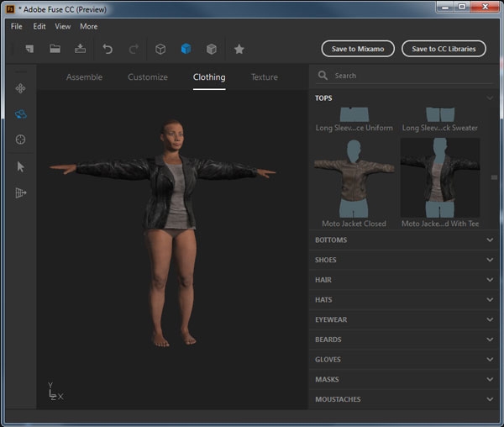Expand the BEARDS section
This screenshot has height=427, width=504.
pyautogui.click(x=404, y=340)
